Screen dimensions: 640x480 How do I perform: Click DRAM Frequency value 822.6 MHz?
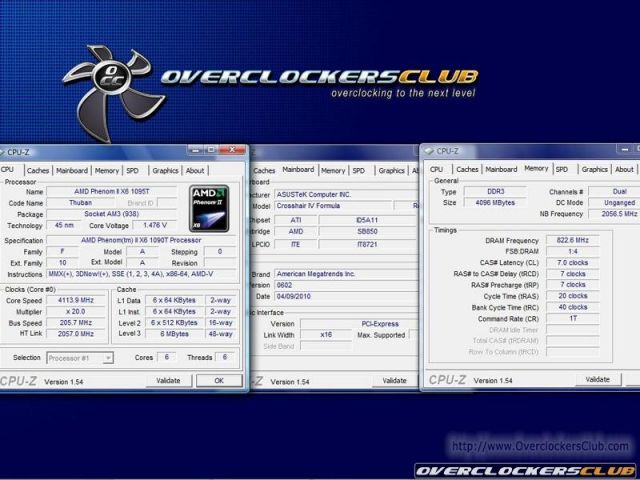coord(573,240)
